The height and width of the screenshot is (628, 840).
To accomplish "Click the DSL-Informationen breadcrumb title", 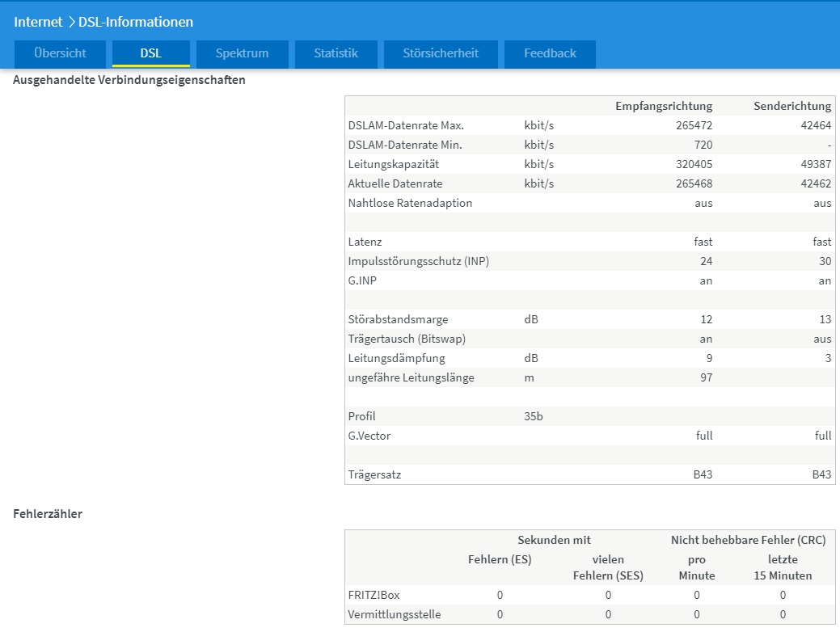I will click(x=135, y=22).
